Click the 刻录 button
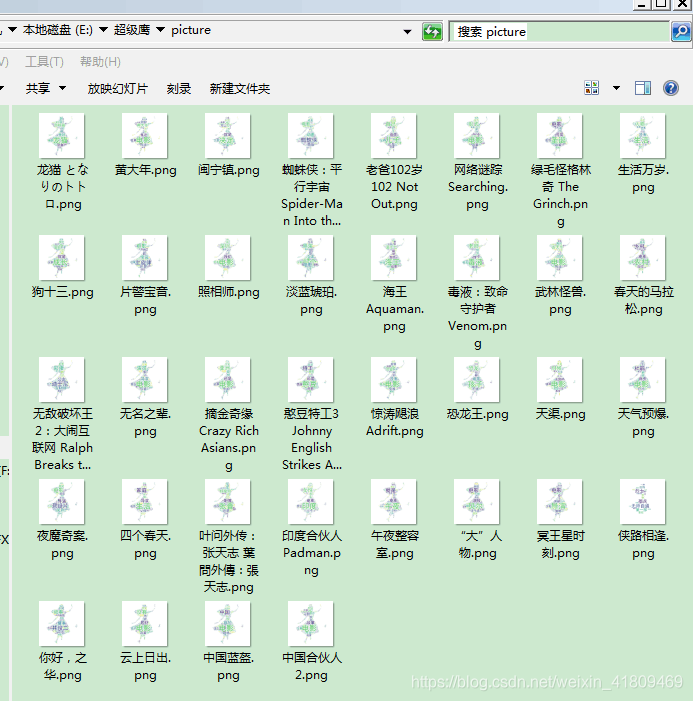 (x=179, y=89)
